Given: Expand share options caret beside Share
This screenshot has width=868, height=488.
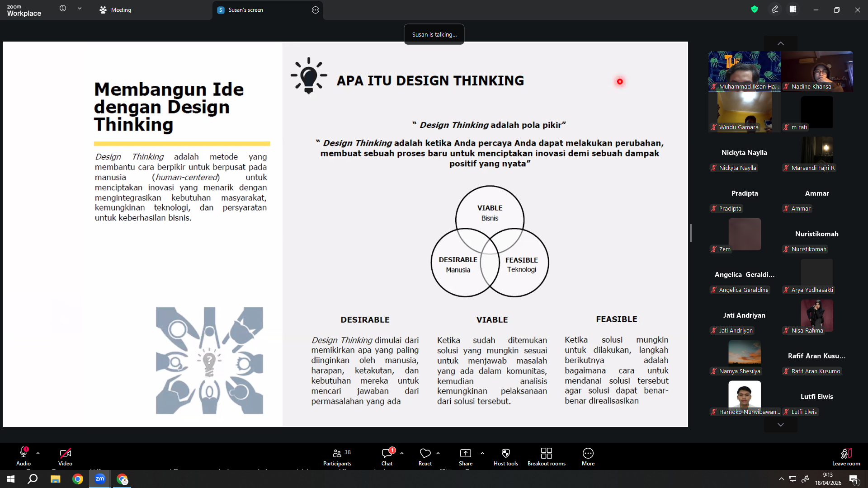Looking at the screenshot, I should (x=482, y=453).
